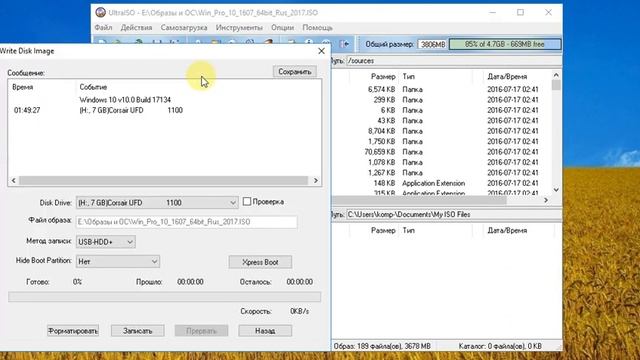Screen dimensions: 640x360
Task: Click Тип header in lower file pane
Action: (x=409, y=230)
